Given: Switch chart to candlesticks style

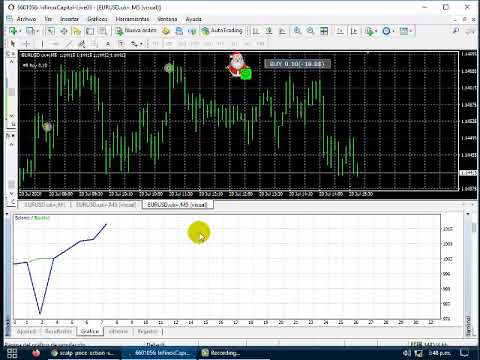Looking at the screenshot, I should pyautogui.click(x=269, y=31).
